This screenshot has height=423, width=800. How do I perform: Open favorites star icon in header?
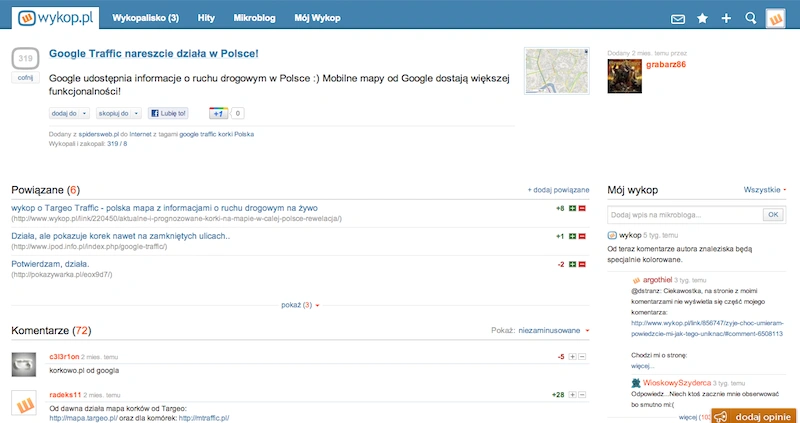tap(702, 18)
